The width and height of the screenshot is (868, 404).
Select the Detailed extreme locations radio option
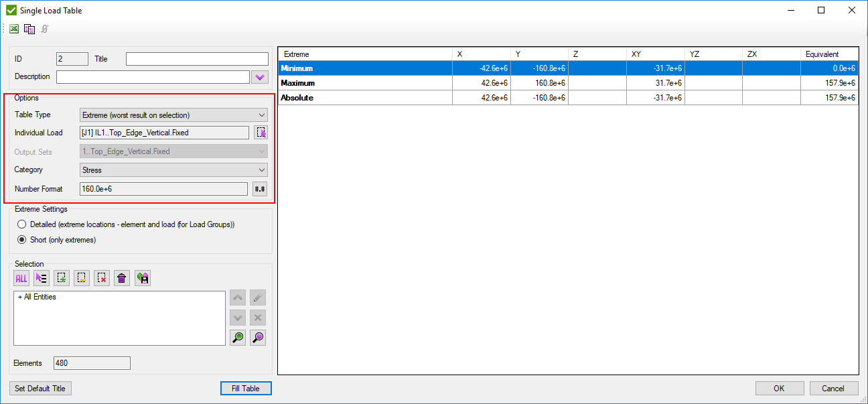point(22,224)
